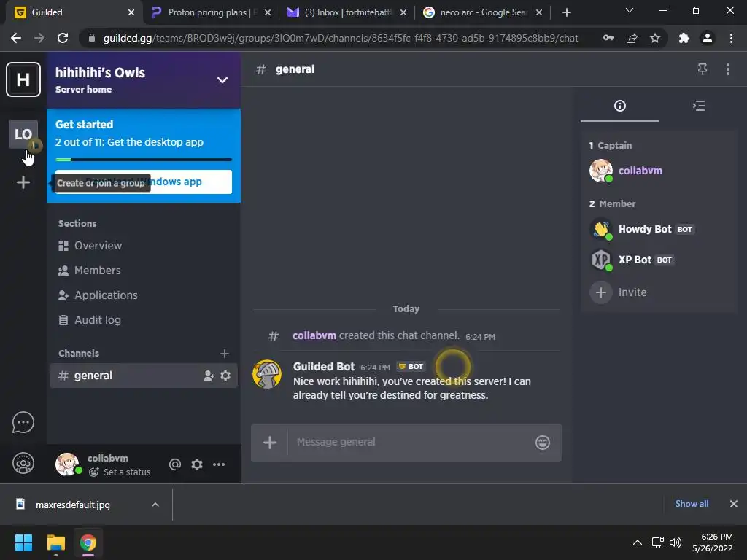Click the Download Windows app button
747x560 pixels.
pyautogui.click(x=144, y=182)
